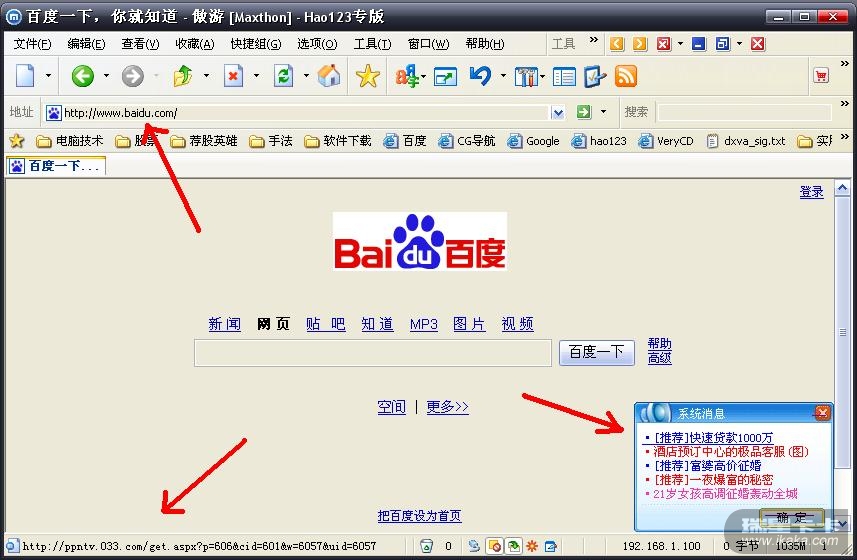The height and width of the screenshot is (560, 857).
Task: Go to previous tab with orange left arrow
Action: [x=617, y=44]
